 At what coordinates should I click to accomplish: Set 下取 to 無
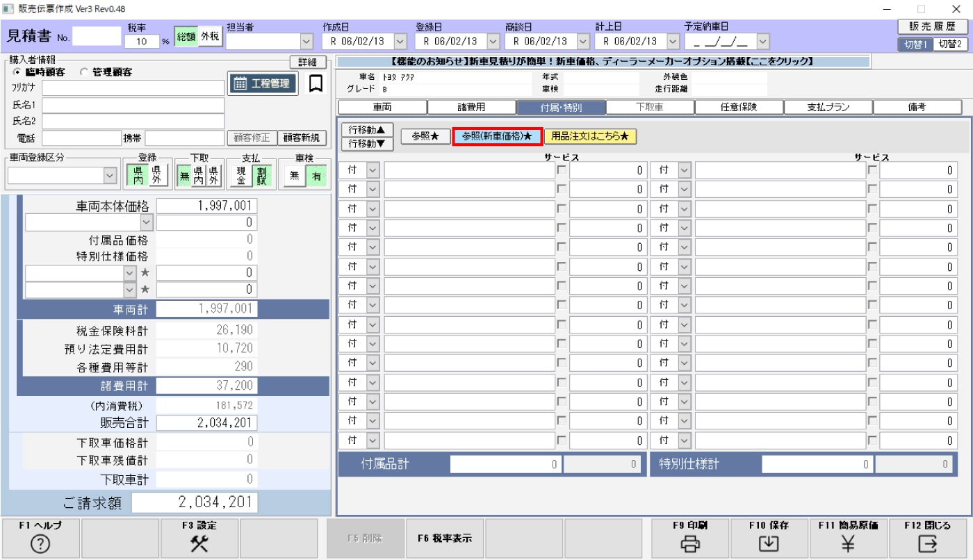click(x=184, y=176)
